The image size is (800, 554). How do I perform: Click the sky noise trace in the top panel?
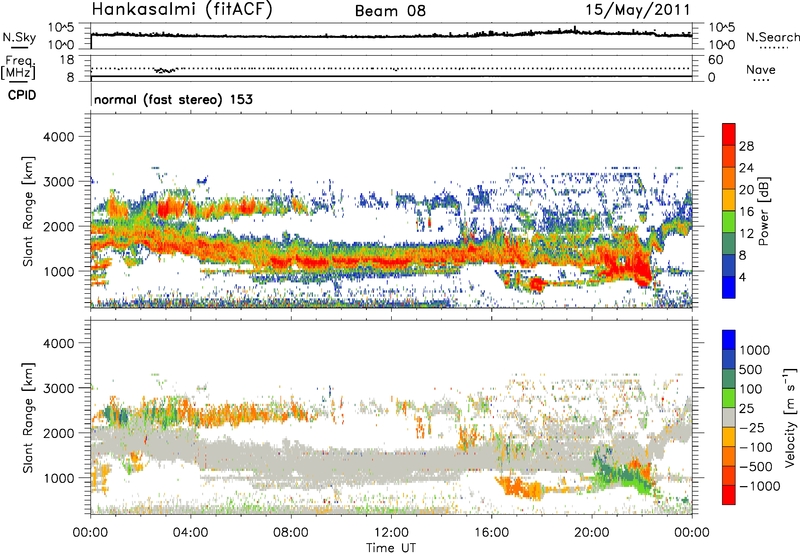391,36
